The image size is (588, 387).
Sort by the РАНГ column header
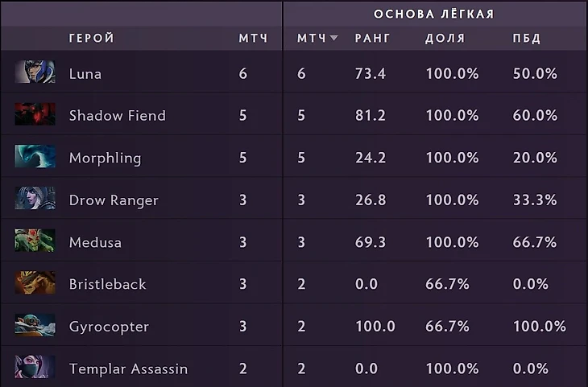372,38
